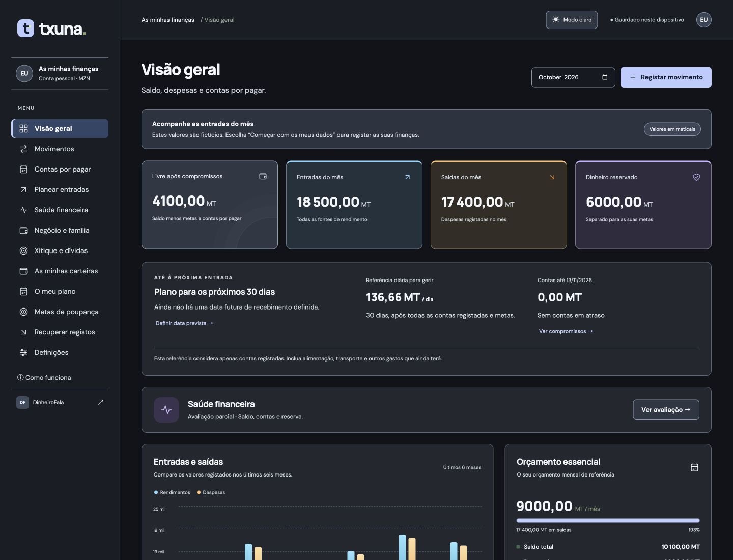
Task: Click the wallet icon on Livre após compromissos card
Action: (x=263, y=176)
